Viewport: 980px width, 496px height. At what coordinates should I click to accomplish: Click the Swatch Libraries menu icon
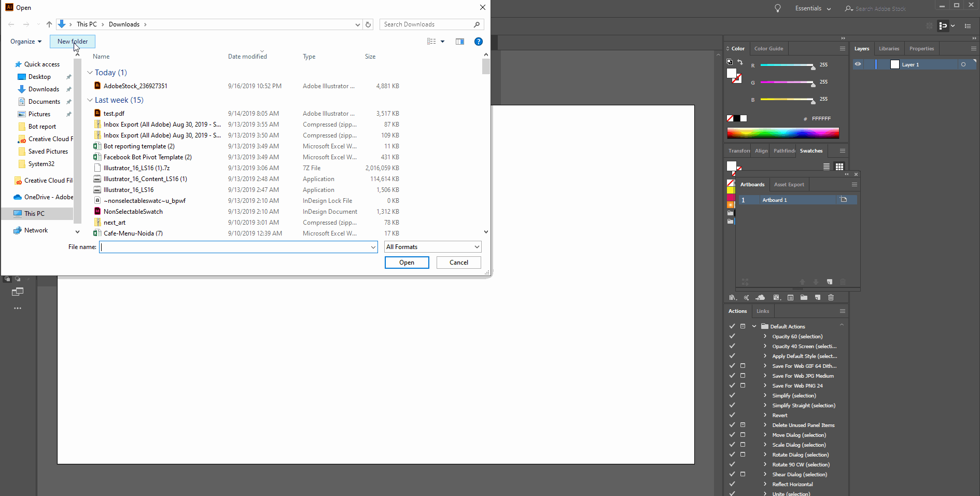coord(733,298)
